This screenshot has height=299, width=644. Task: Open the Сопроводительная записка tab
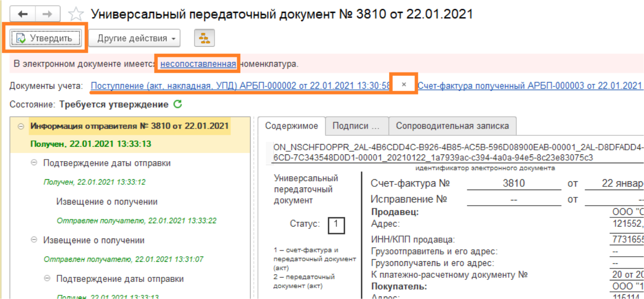[452, 126]
